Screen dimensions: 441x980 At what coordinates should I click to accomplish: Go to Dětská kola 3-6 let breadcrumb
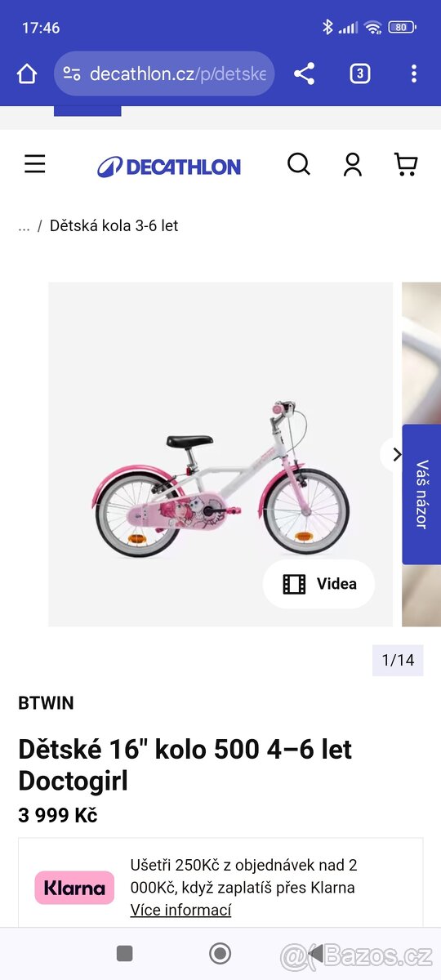click(114, 225)
